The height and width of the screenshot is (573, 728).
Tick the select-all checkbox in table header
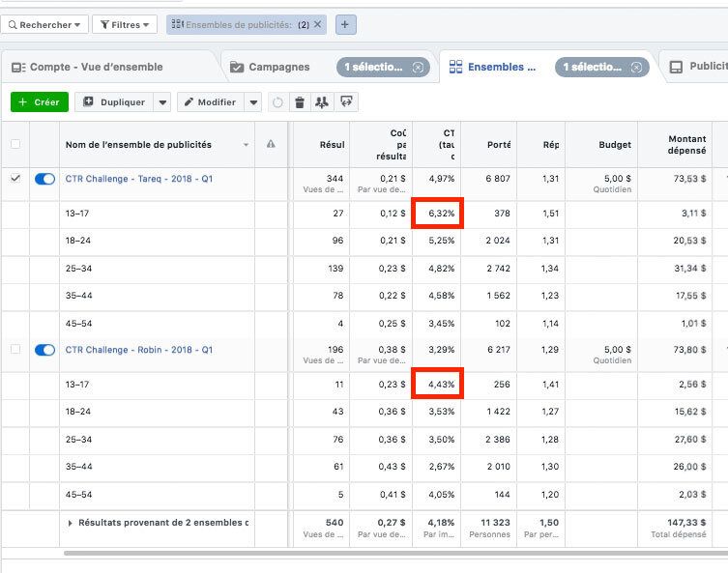[15, 145]
